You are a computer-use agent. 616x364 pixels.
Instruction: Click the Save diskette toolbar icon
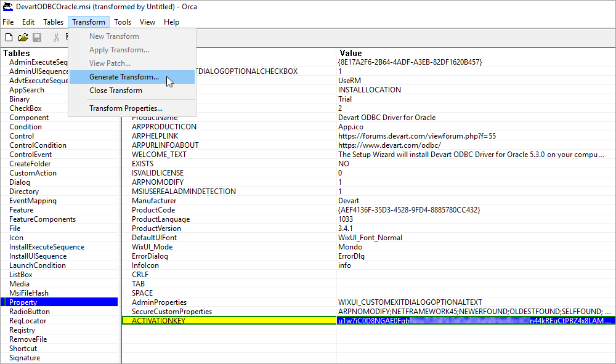[37, 37]
